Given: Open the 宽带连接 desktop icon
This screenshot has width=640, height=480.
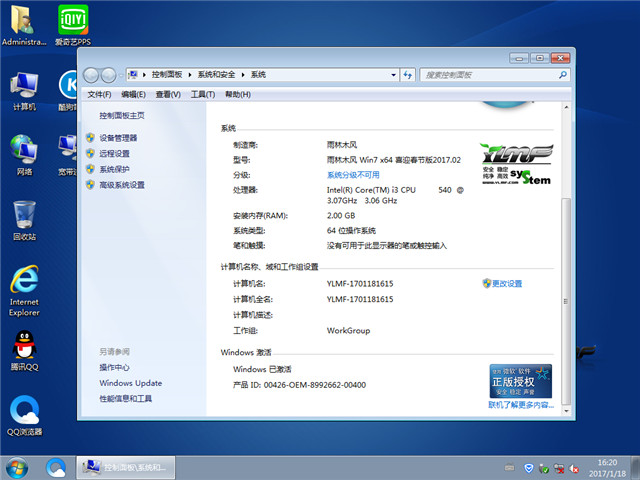Looking at the screenshot, I should point(68,154).
